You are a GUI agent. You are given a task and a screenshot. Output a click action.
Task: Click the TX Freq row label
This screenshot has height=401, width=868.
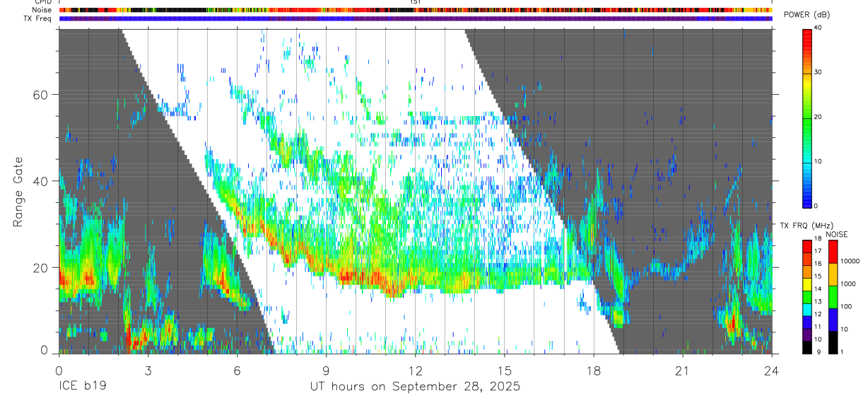tap(38, 18)
